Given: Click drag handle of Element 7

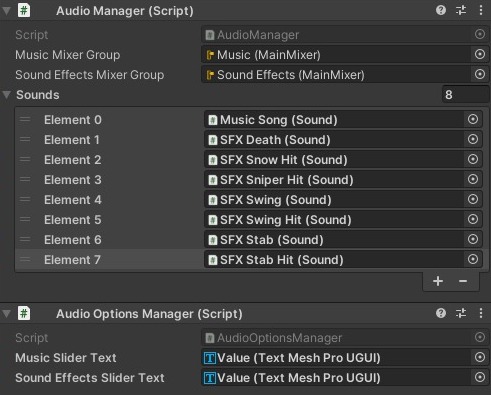Looking at the screenshot, I should (25, 259).
